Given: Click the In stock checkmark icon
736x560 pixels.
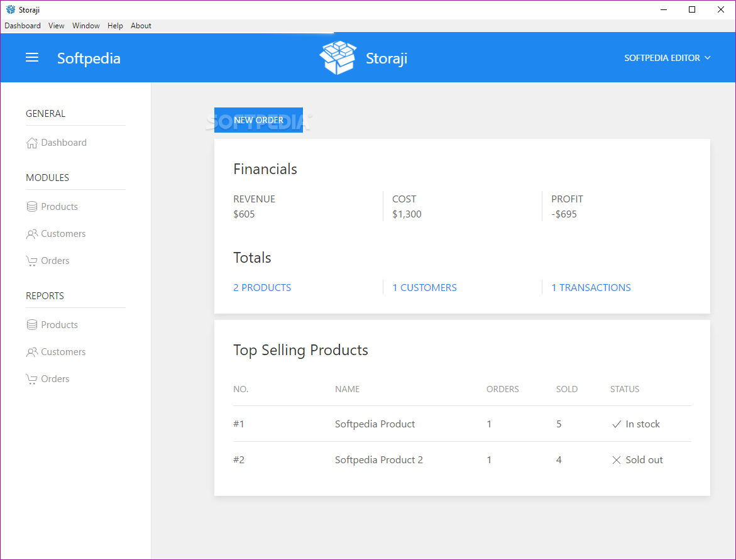Looking at the screenshot, I should 617,424.
